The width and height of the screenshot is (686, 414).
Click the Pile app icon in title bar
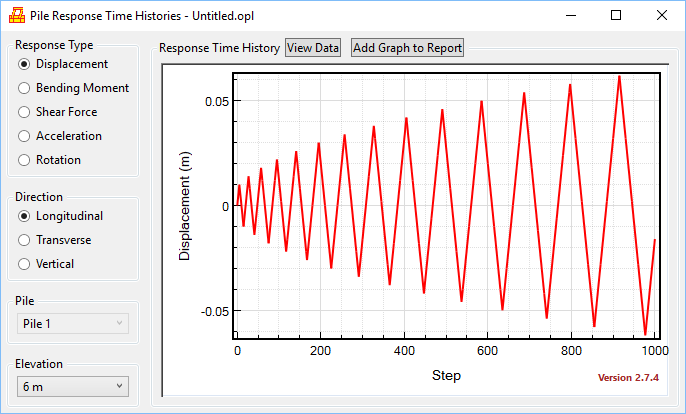pyautogui.click(x=17, y=15)
